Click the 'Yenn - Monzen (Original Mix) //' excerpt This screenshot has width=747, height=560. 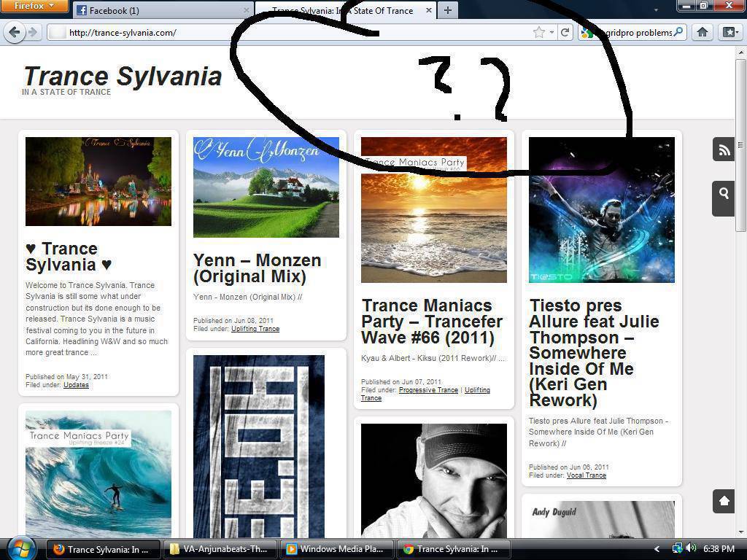pos(248,297)
